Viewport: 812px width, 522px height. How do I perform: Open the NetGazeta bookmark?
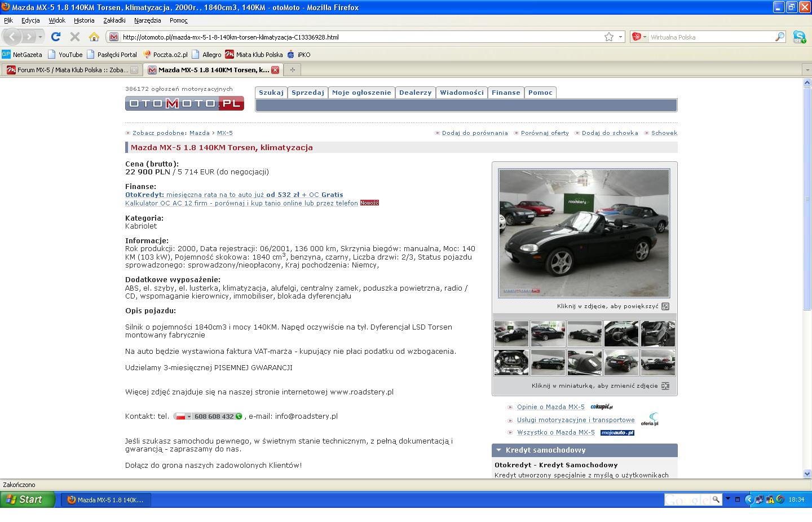22,55
